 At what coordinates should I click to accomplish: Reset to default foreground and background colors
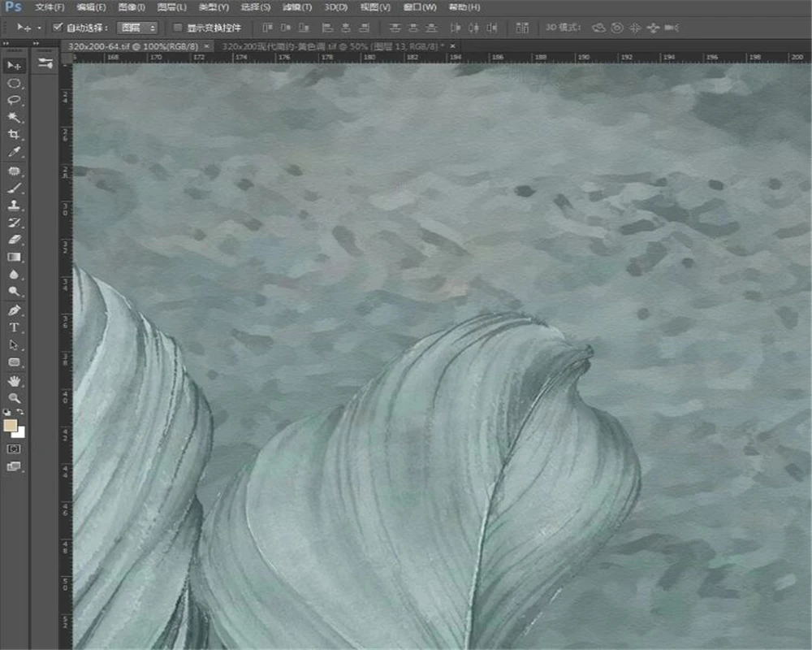point(6,412)
